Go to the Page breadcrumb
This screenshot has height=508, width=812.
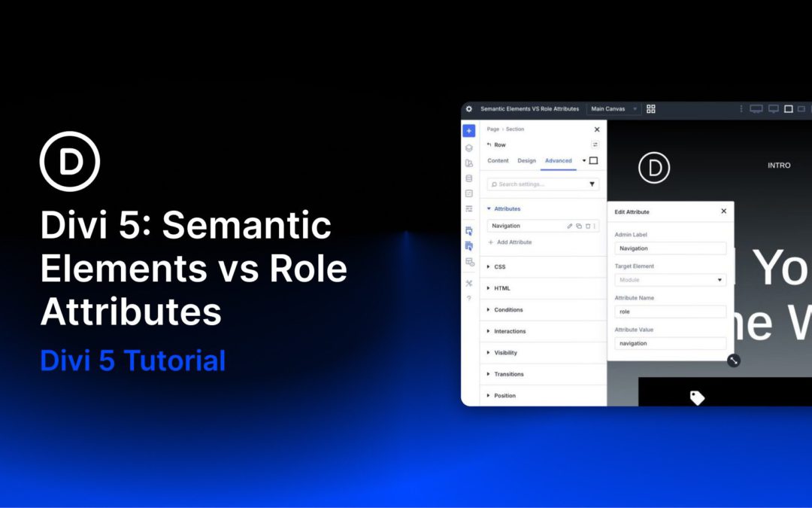coord(493,129)
